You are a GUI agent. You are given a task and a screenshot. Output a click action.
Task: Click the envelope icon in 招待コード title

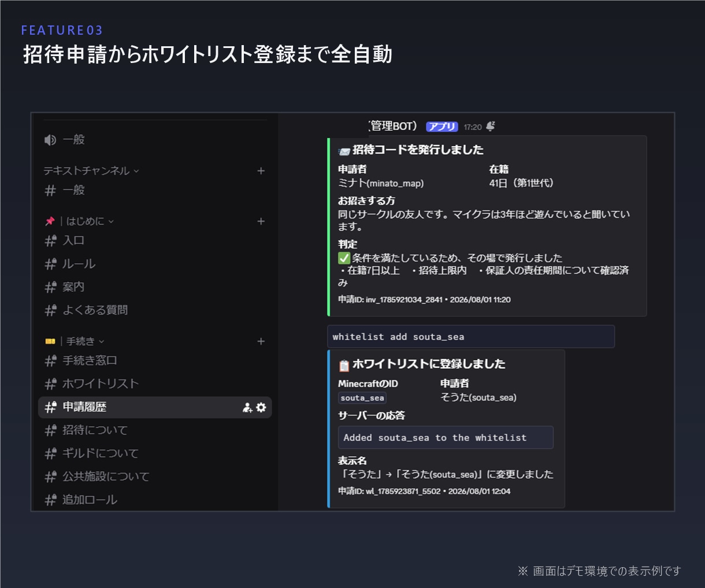coord(344,151)
